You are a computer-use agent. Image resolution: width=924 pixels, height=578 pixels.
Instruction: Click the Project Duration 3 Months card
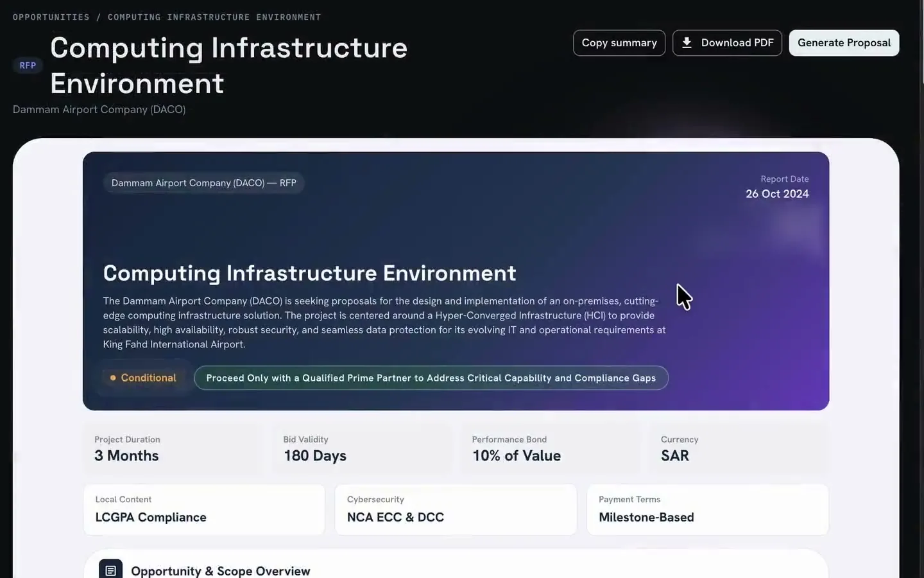click(x=173, y=448)
